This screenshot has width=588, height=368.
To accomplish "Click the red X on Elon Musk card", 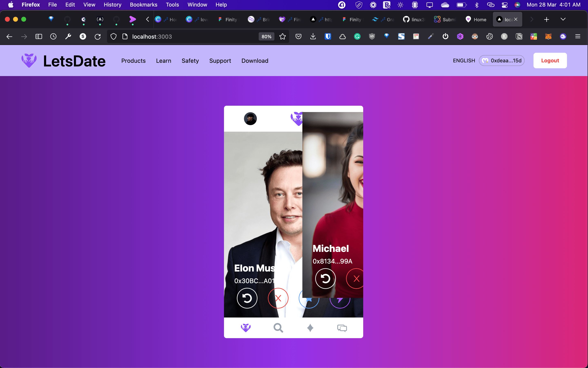I will [x=278, y=298].
